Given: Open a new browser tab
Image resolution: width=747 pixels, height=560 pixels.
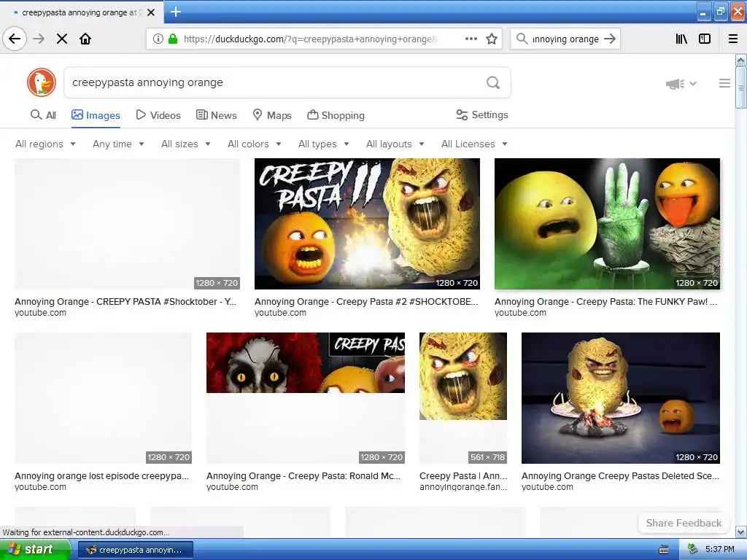Looking at the screenshot, I should [176, 12].
